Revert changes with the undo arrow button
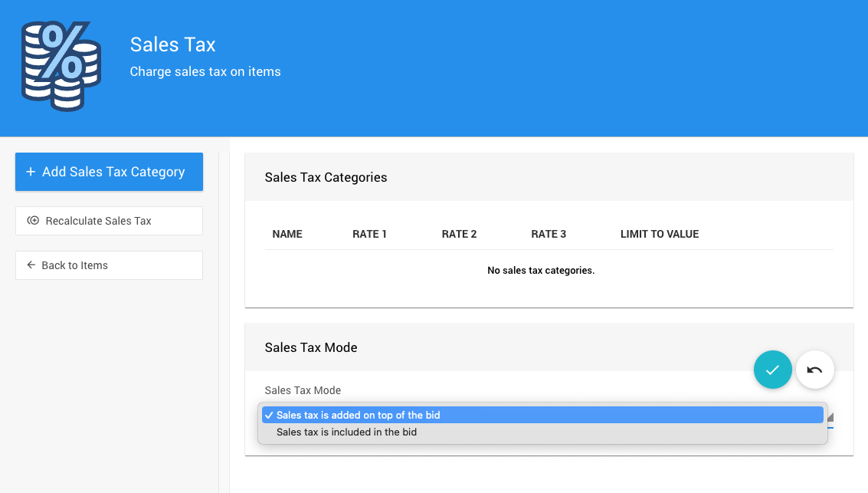 814,370
